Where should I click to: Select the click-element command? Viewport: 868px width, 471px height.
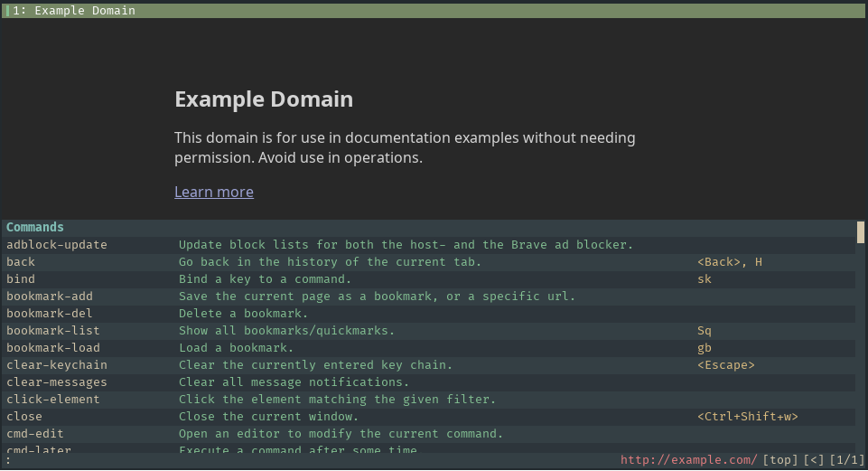click(x=53, y=400)
